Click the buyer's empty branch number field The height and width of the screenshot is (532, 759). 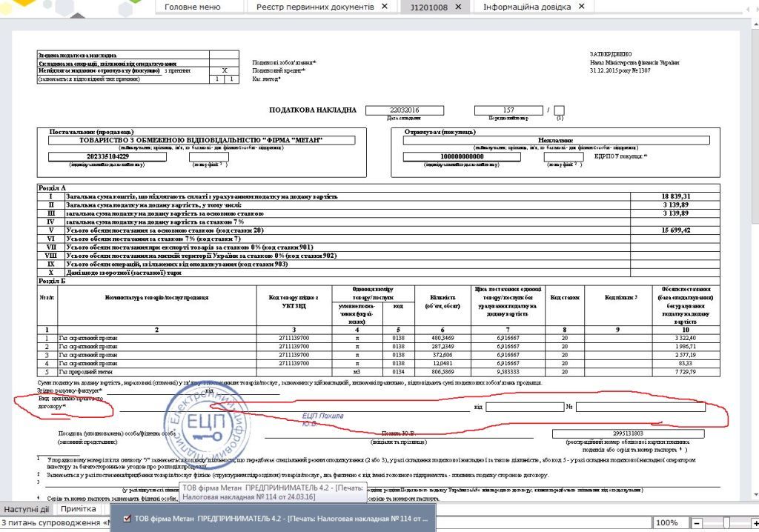click(563, 156)
